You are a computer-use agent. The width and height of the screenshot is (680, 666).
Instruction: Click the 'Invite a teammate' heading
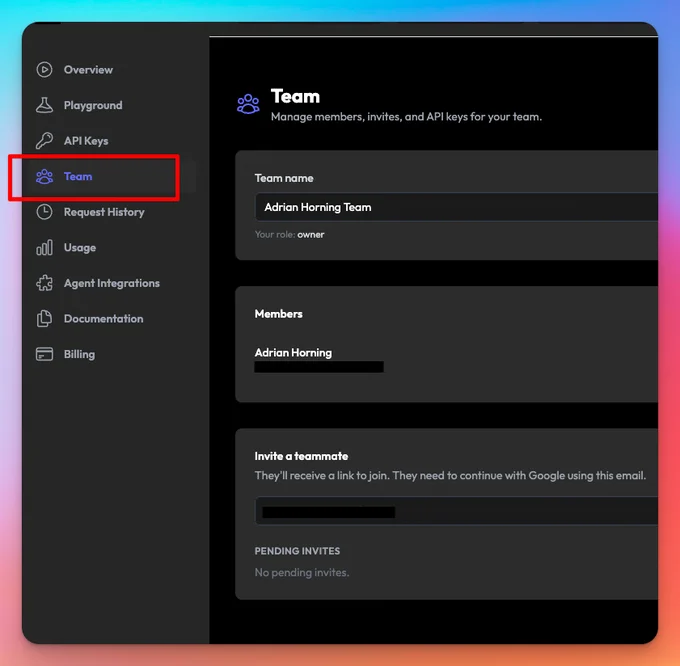click(x=301, y=456)
